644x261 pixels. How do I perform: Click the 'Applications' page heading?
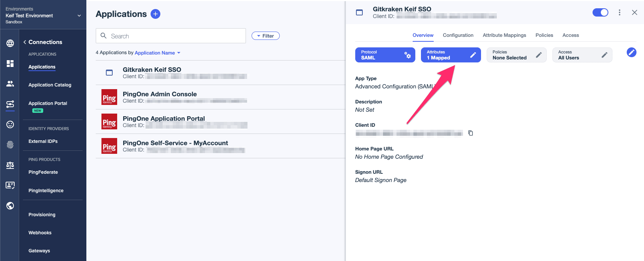click(x=121, y=14)
